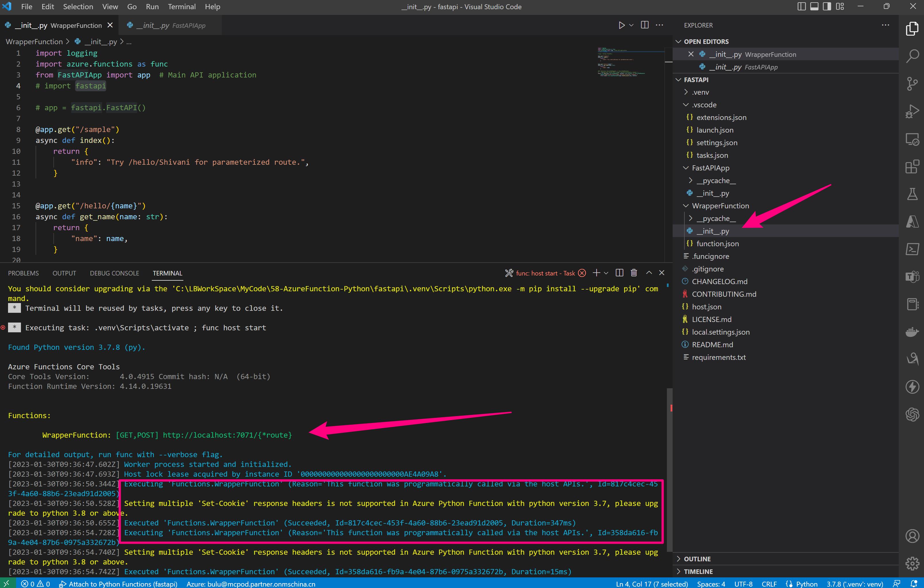Image resolution: width=924 pixels, height=588 pixels.
Task: Run the Python file
Action: click(x=621, y=25)
